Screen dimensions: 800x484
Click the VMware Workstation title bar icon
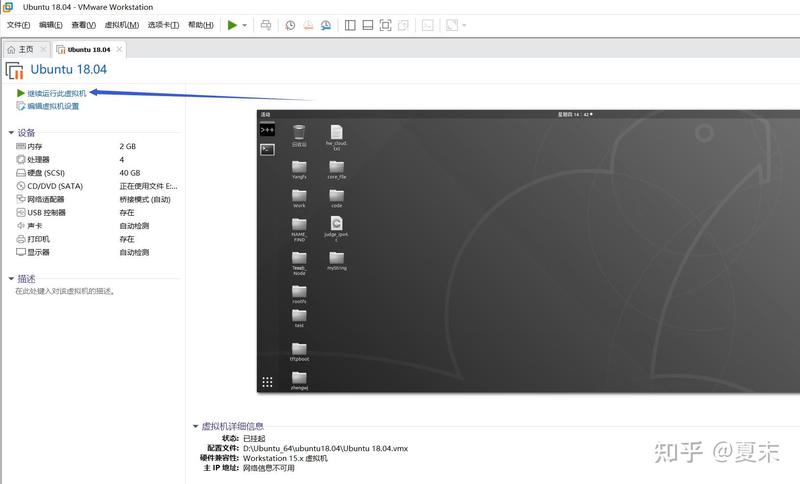pyautogui.click(x=8, y=7)
